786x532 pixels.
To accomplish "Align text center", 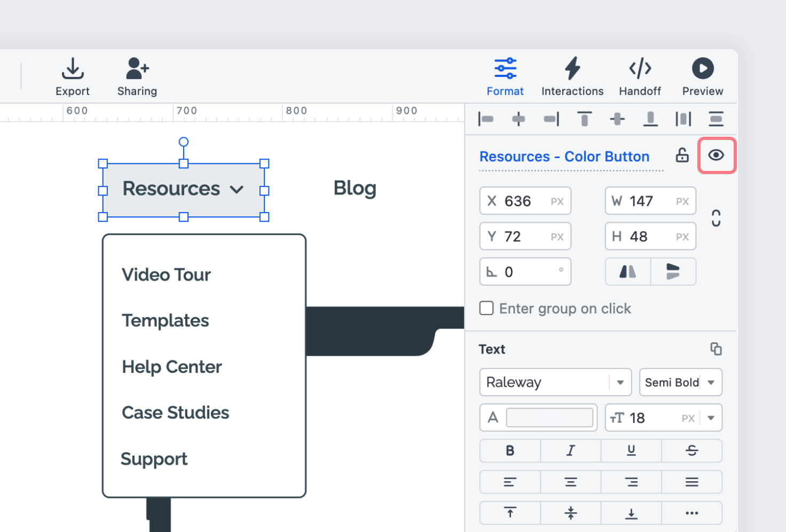I will (x=571, y=482).
